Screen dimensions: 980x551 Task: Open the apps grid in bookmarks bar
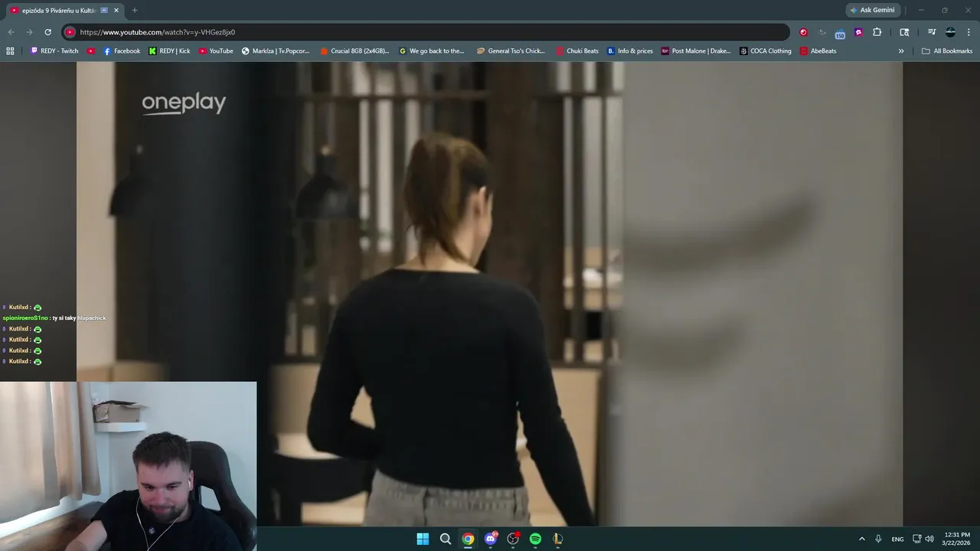[10, 51]
